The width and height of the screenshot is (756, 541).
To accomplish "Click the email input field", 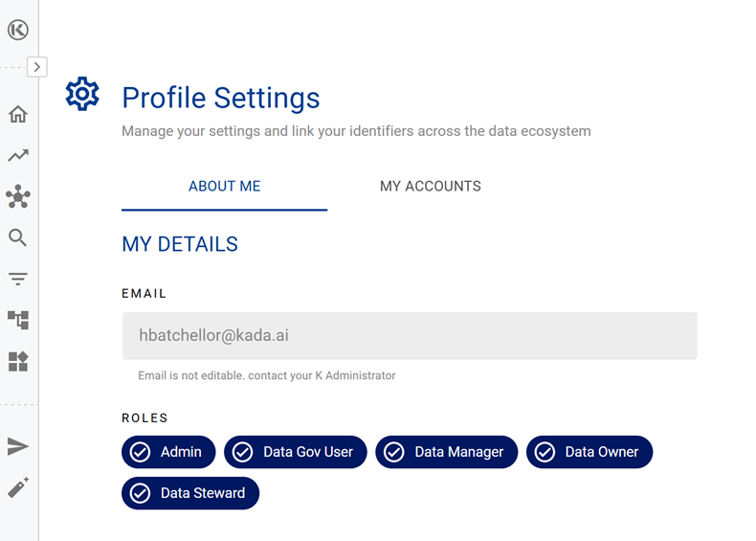I will coord(409,336).
